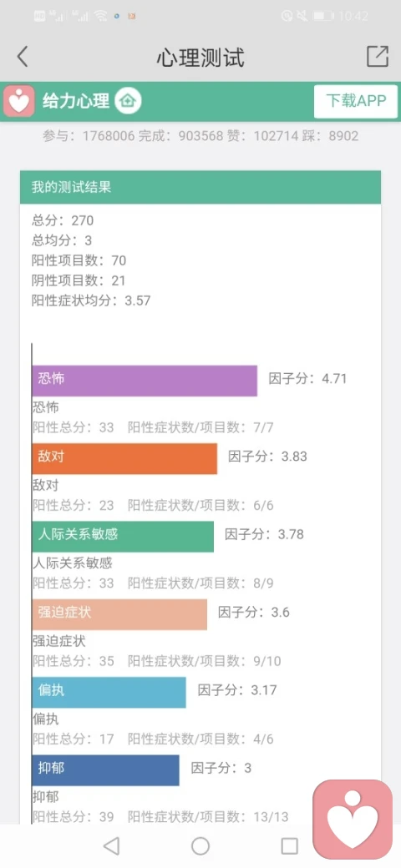
Task: Tap the Android home circle button
Action: click(200, 845)
